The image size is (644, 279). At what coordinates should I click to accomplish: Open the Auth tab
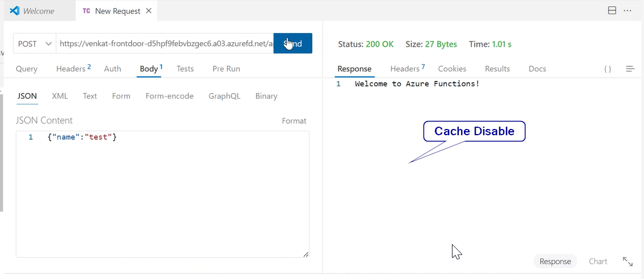point(112,69)
